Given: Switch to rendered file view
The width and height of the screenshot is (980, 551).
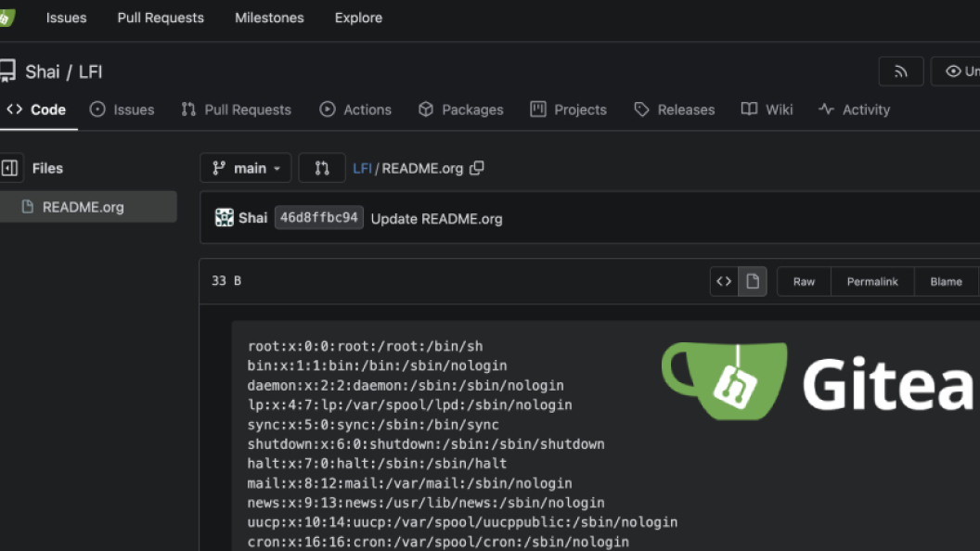Looking at the screenshot, I should (753, 281).
